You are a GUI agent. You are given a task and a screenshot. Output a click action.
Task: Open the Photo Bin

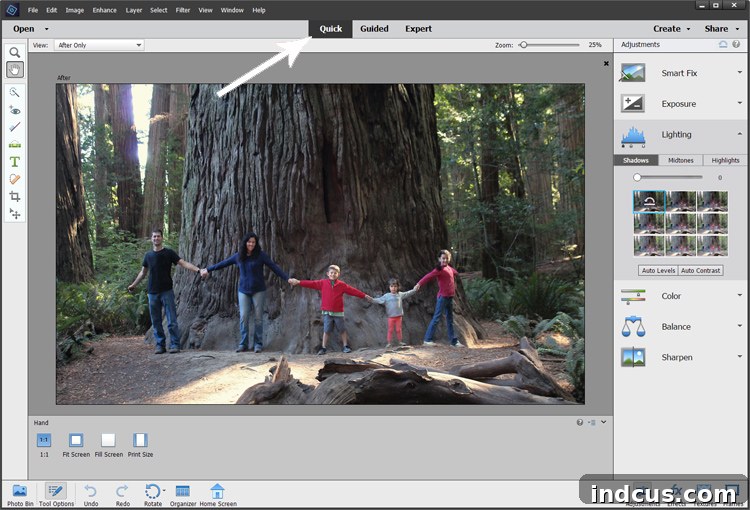pyautogui.click(x=20, y=495)
